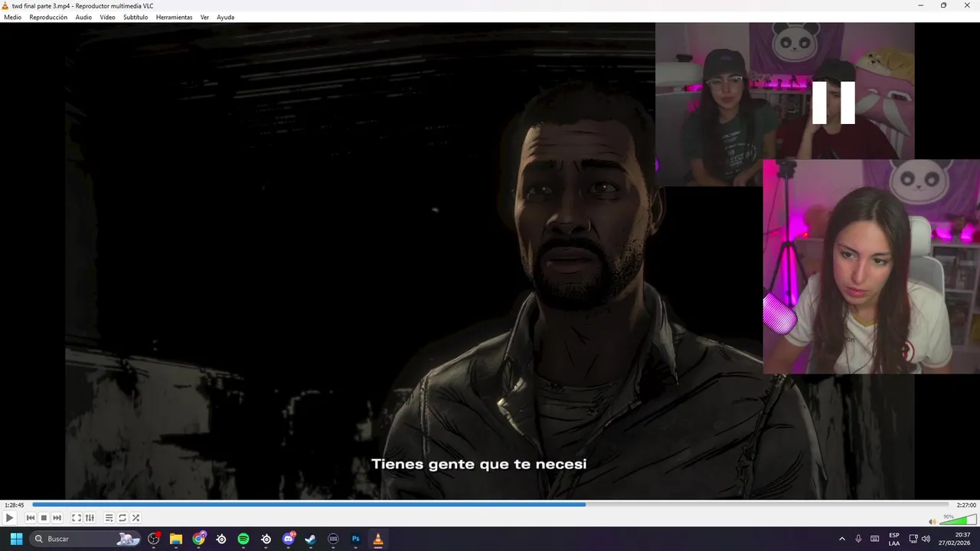This screenshot has width=980, height=551.
Task: Click the VLC cone taskbar icon
Action: tap(378, 539)
